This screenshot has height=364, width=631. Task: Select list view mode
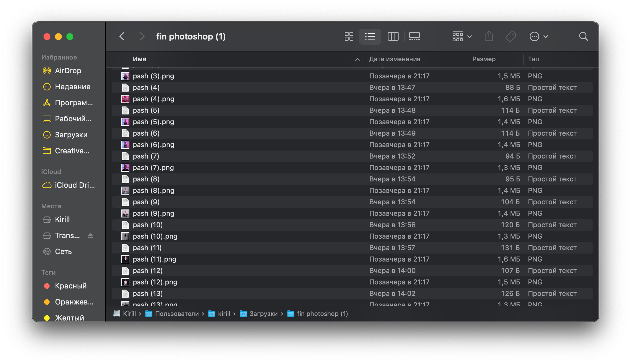(x=370, y=37)
